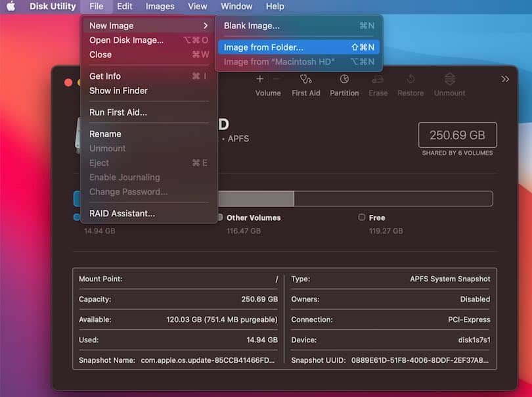Image resolution: width=532 pixels, height=397 pixels.
Task: Click Image from "Macintosh HD" entry
Action: click(299, 62)
